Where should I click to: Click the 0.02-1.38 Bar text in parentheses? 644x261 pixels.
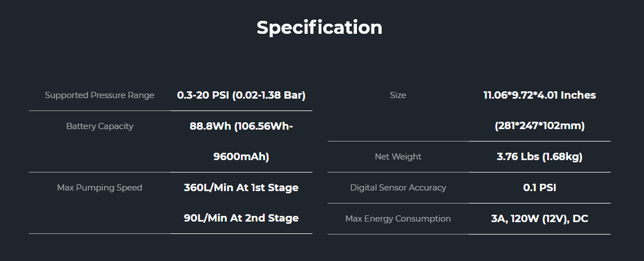click(x=269, y=95)
